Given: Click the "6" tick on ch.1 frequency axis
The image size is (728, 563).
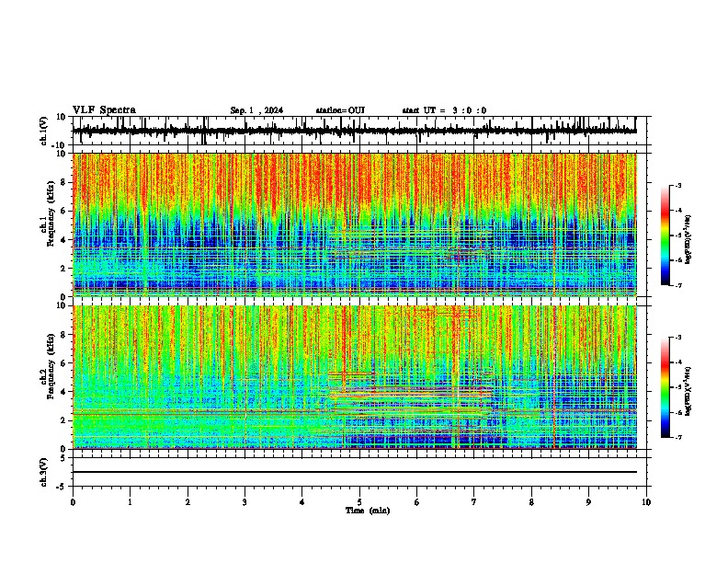Looking at the screenshot, I should pos(63,211).
